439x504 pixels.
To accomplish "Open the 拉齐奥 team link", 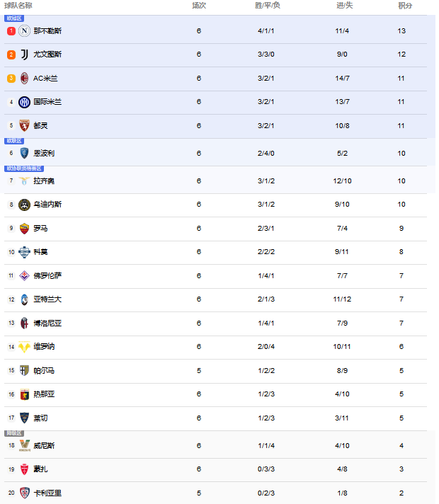I will (44, 181).
